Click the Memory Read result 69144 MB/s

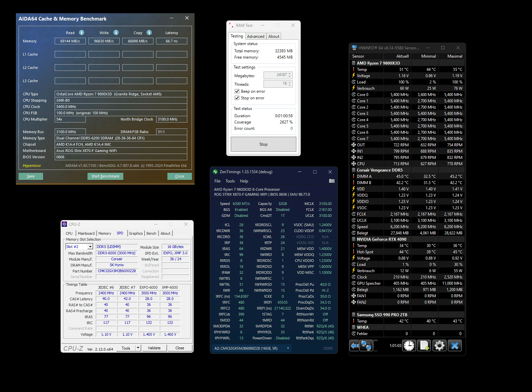(70, 41)
